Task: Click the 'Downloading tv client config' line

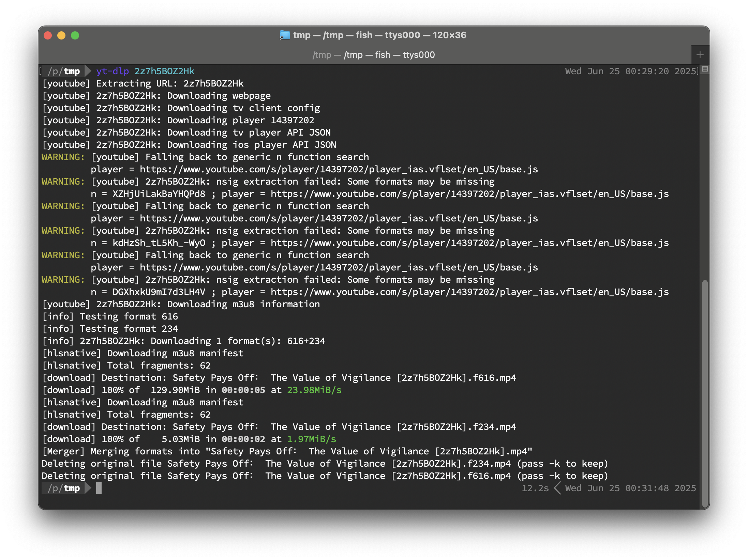Action: [181, 108]
